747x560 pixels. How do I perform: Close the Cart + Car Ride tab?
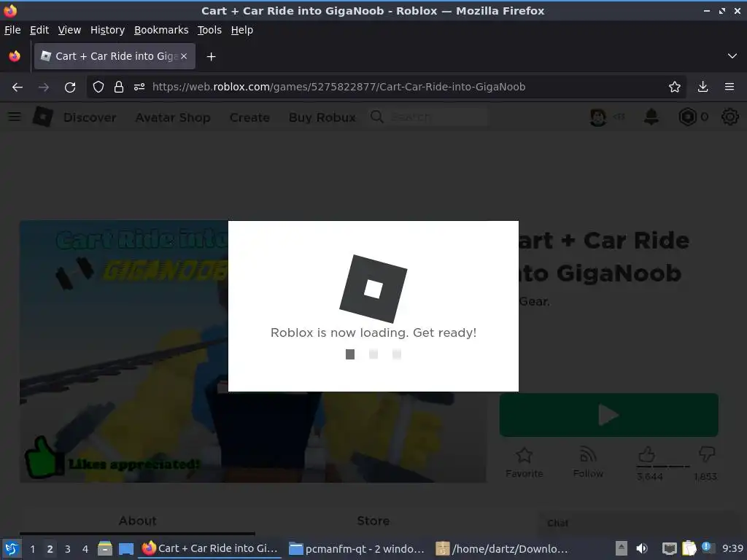(x=184, y=56)
